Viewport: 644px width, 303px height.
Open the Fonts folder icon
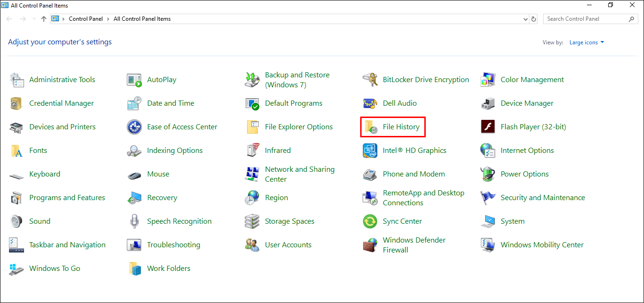(17, 151)
